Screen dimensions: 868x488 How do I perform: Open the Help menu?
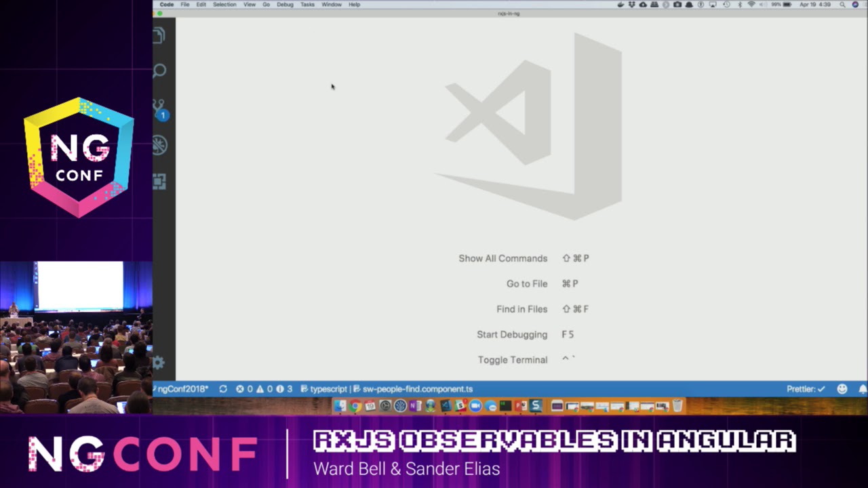(x=354, y=5)
